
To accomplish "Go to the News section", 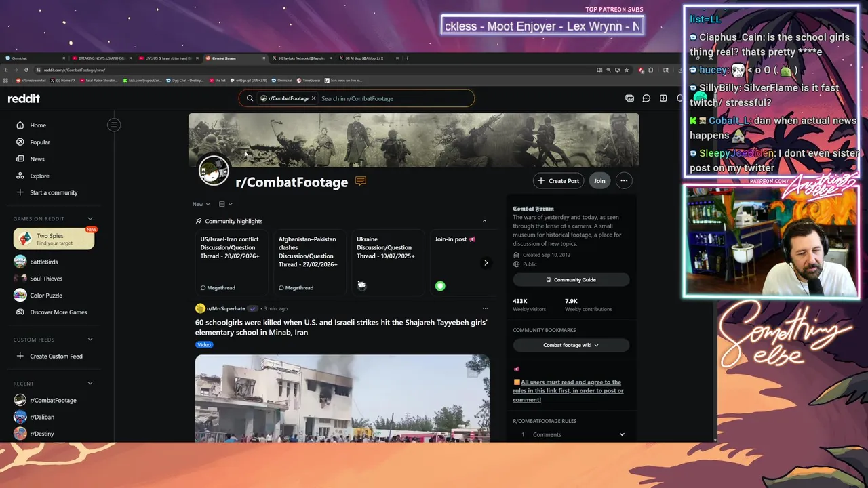I will [x=37, y=159].
